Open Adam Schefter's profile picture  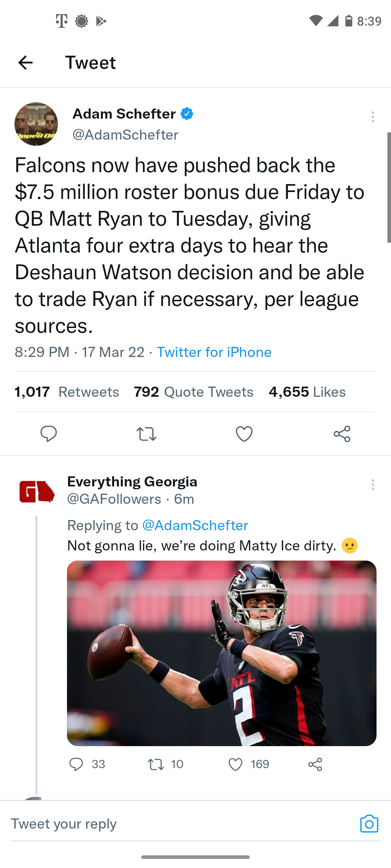(x=36, y=124)
